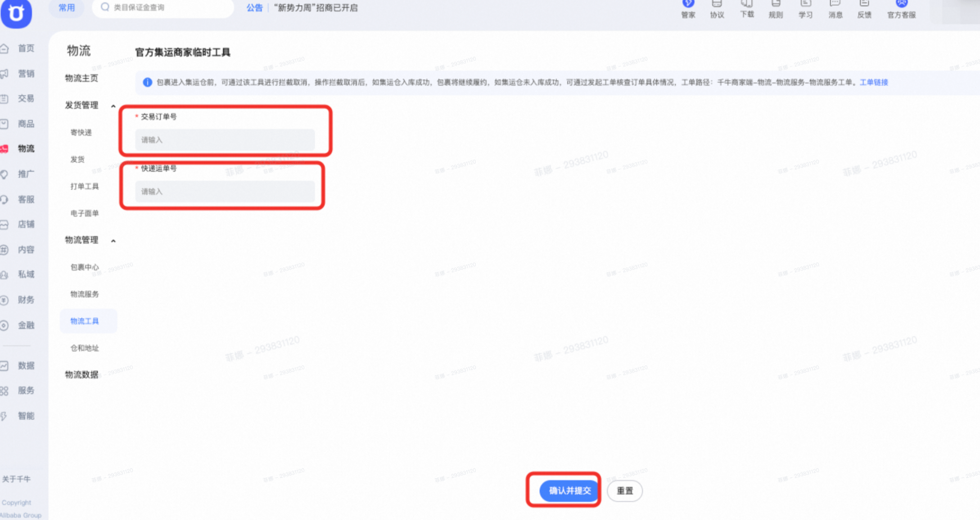The image size is (980, 520).
Task: Open 包裹中心 in the side menu
Action: [84, 267]
